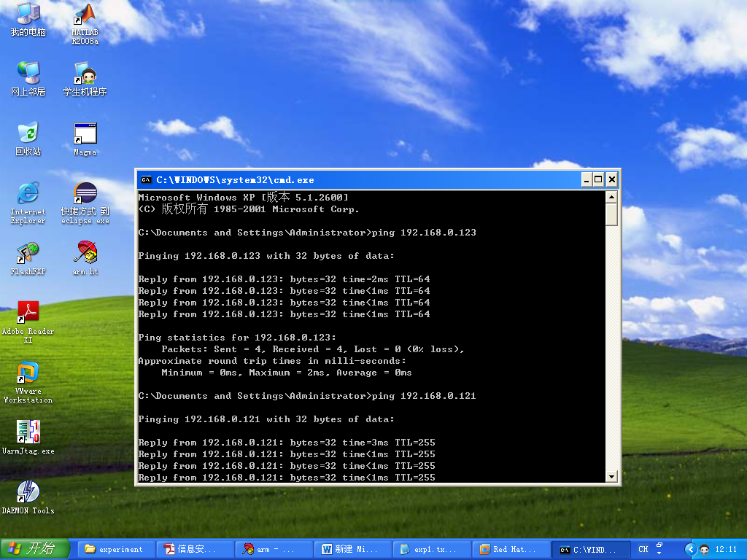Image resolution: width=747 pixels, height=560 pixels.
Task: Expand hidden tray icons arrow
Action: click(690, 550)
